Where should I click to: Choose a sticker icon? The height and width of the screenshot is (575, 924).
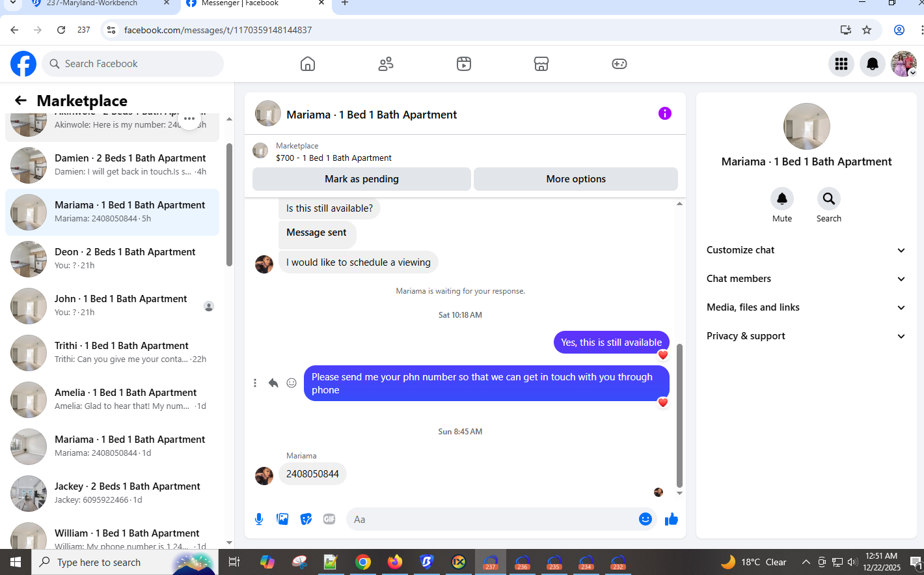[306, 519]
